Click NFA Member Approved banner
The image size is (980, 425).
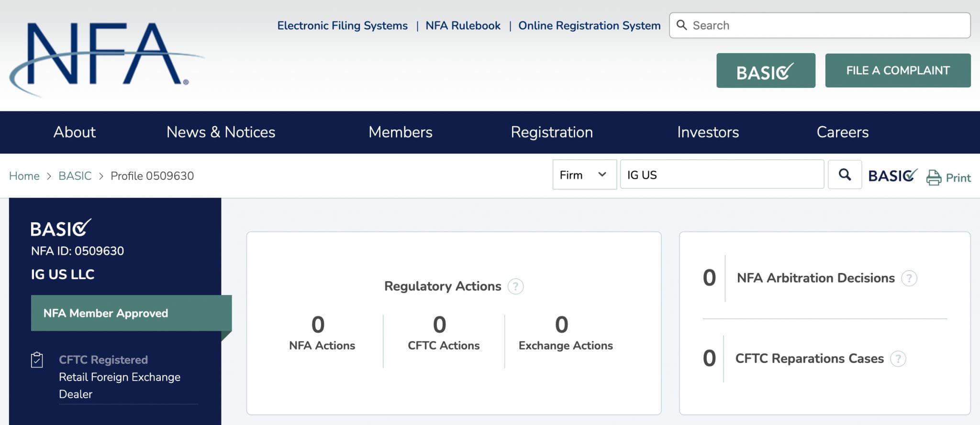[131, 313]
